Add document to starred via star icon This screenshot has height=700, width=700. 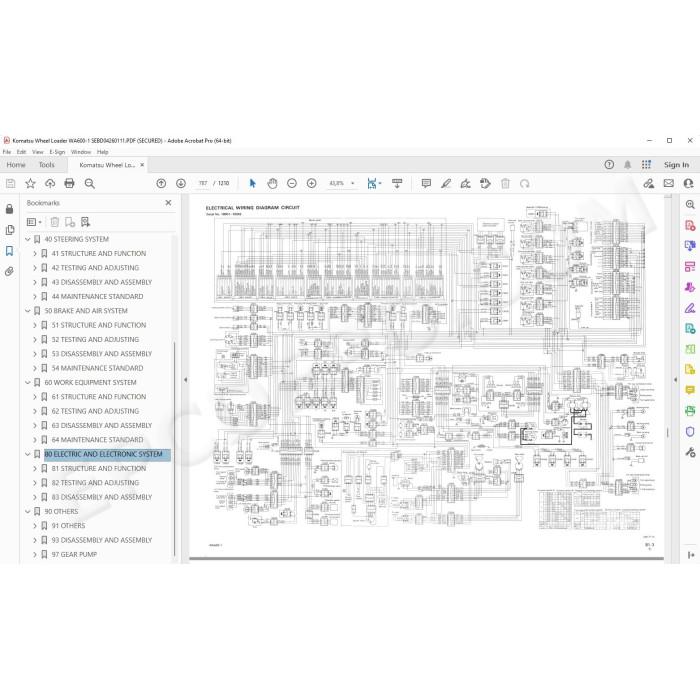pos(30,183)
